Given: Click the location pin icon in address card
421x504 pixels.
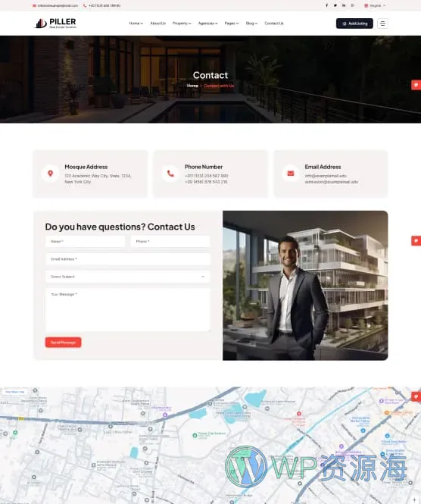Looking at the screenshot, I should (x=51, y=174).
